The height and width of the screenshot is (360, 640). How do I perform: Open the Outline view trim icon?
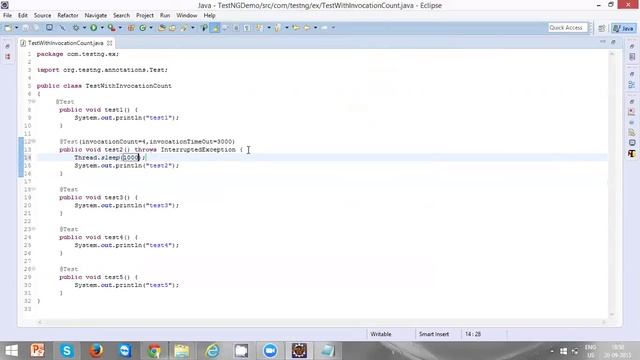coord(632,84)
